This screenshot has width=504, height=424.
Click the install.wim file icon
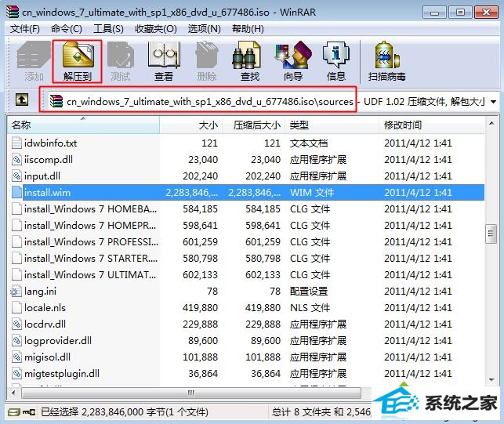16,192
